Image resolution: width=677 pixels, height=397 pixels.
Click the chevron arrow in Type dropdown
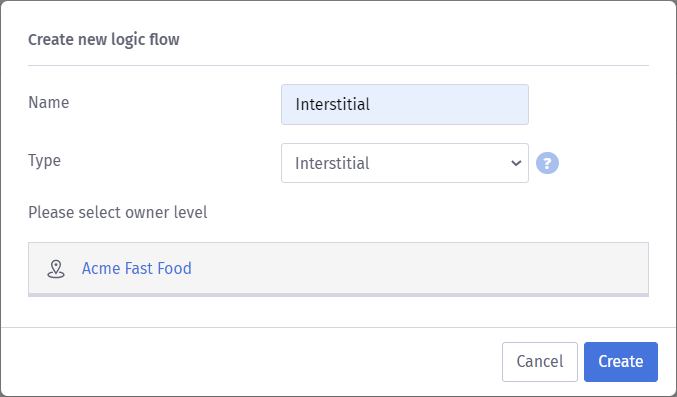pyautogui.click(x=516, y=163)
